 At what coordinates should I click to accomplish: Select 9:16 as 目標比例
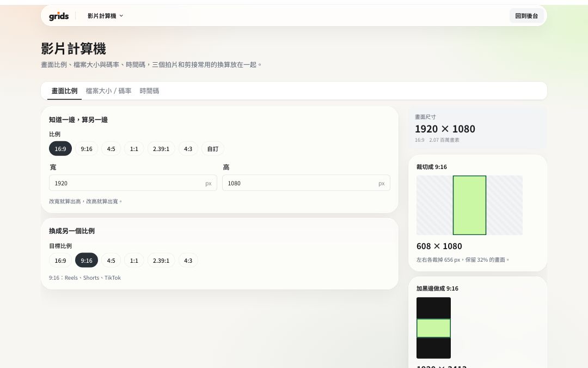pos(87,260)
